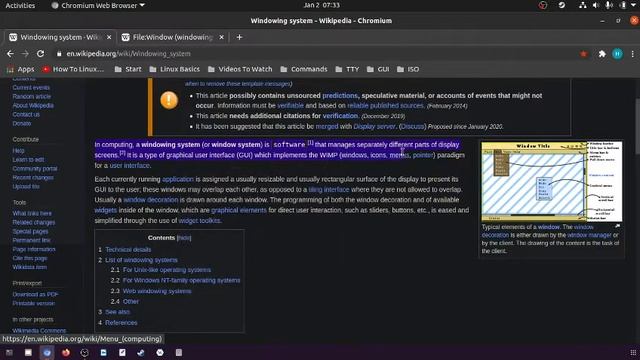
Task: Open the graphical elements link
Action: click(x=239, y=210)
